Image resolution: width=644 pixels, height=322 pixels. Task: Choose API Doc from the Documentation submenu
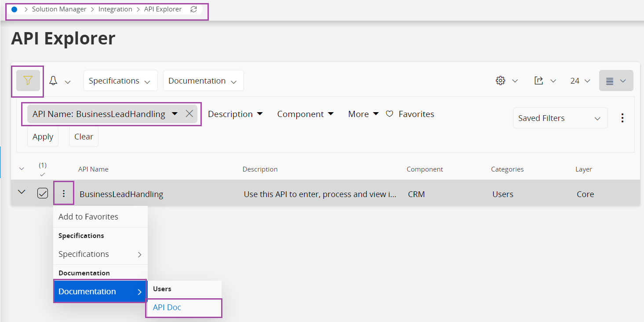pyautogui.click(x=167, y=307)
